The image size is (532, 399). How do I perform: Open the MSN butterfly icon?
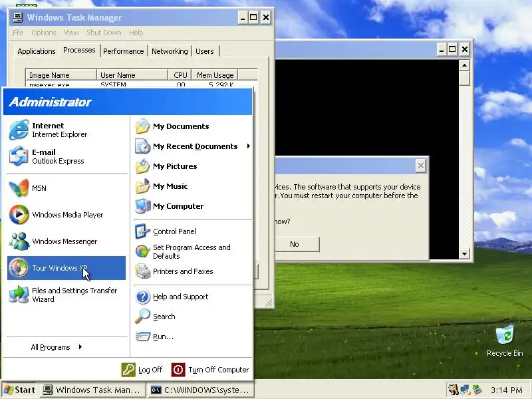(19, 188)
